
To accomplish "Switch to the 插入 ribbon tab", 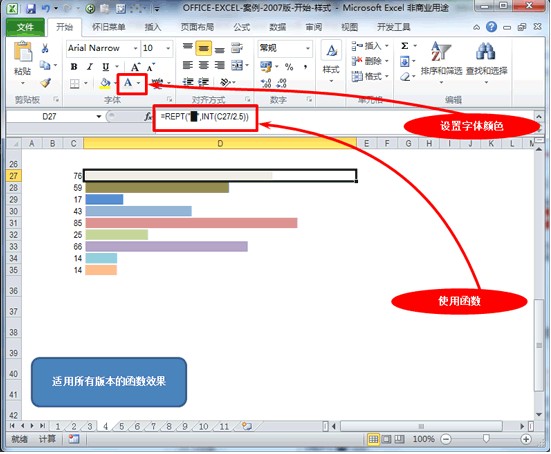I will [153, 27].
